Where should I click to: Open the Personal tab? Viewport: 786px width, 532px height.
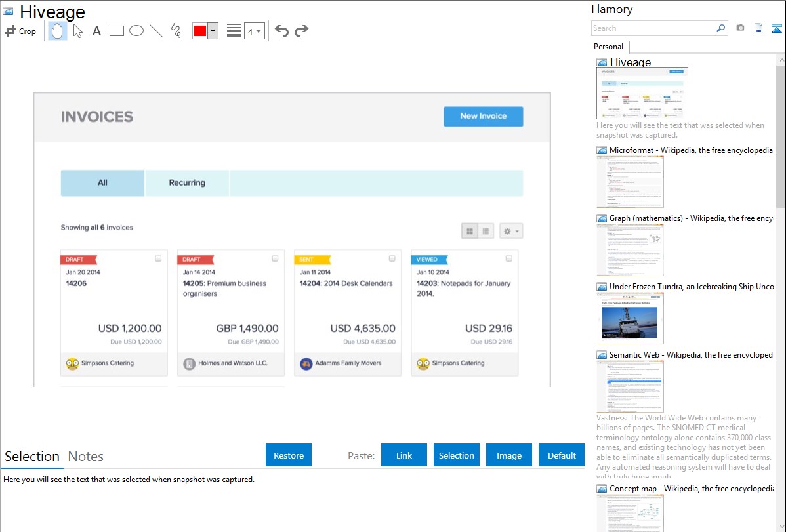point(609,47)
